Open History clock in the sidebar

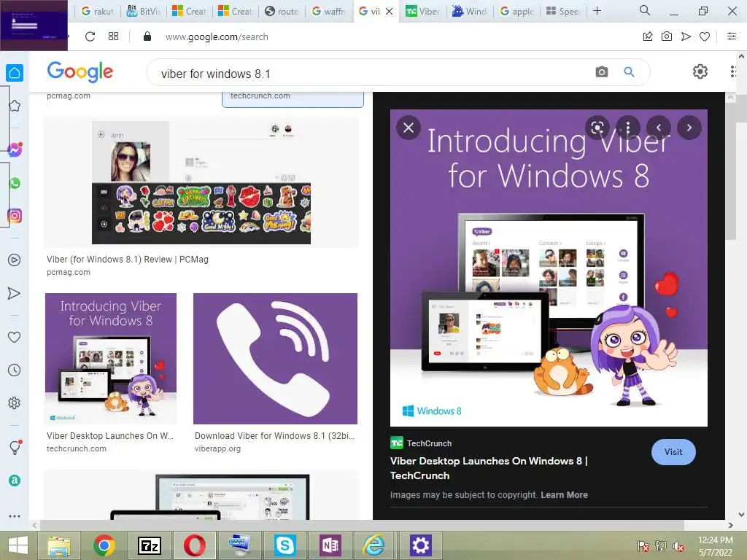tap(15, 370)
